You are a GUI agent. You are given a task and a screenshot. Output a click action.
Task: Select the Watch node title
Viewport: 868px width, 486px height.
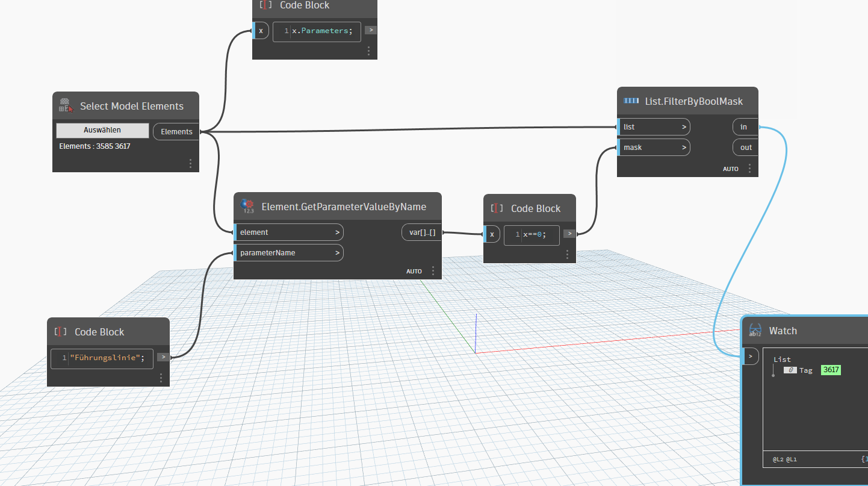click(783, 331)
